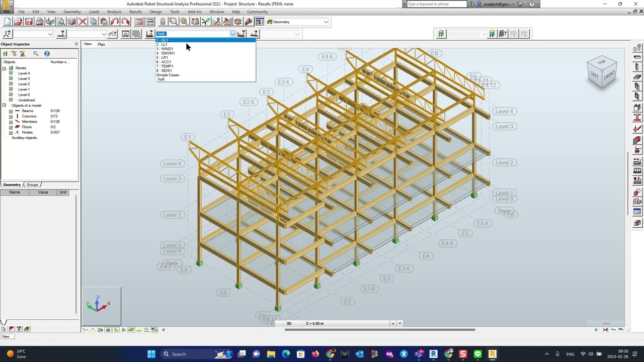
Task: Switch to the Plan view tab
Action: [x=101, y=44]
